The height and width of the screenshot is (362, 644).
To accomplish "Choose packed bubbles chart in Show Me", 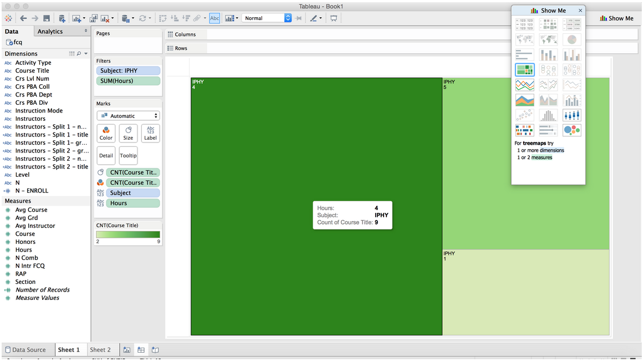I will coord(572,130).
